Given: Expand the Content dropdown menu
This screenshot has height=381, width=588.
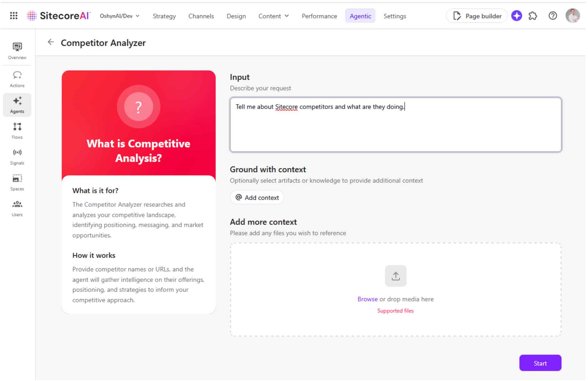Looking at the screenshot, I should pos(273,16).
